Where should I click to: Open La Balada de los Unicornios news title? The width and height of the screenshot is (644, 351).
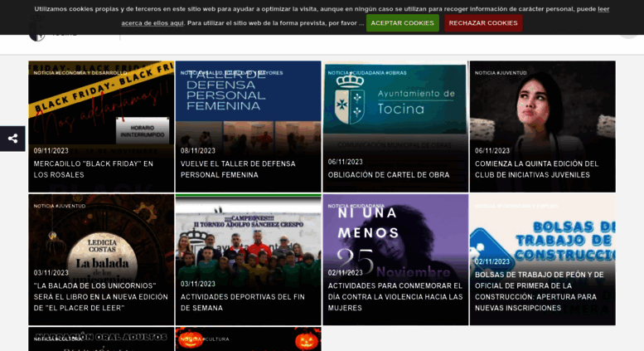(x=100, y=297)
